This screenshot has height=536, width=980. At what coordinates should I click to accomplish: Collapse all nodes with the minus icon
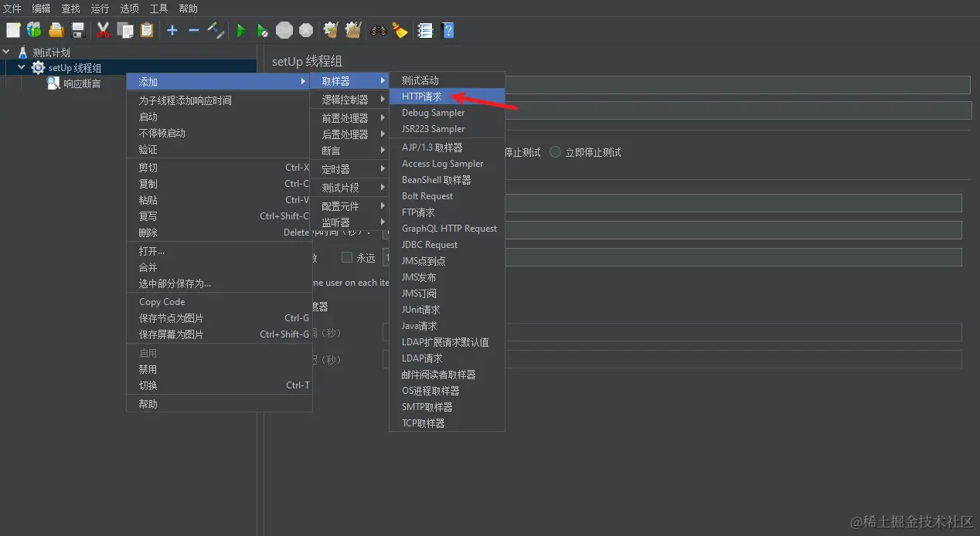click(x=193, y=30)
